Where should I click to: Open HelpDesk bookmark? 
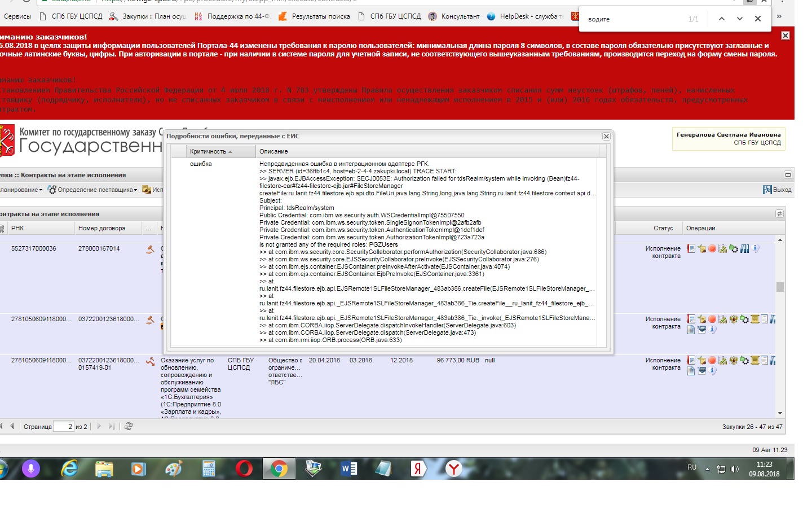click(524, 16)
